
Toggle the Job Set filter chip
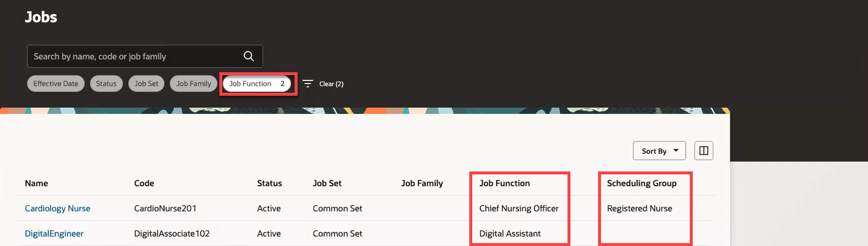point(146,84)
